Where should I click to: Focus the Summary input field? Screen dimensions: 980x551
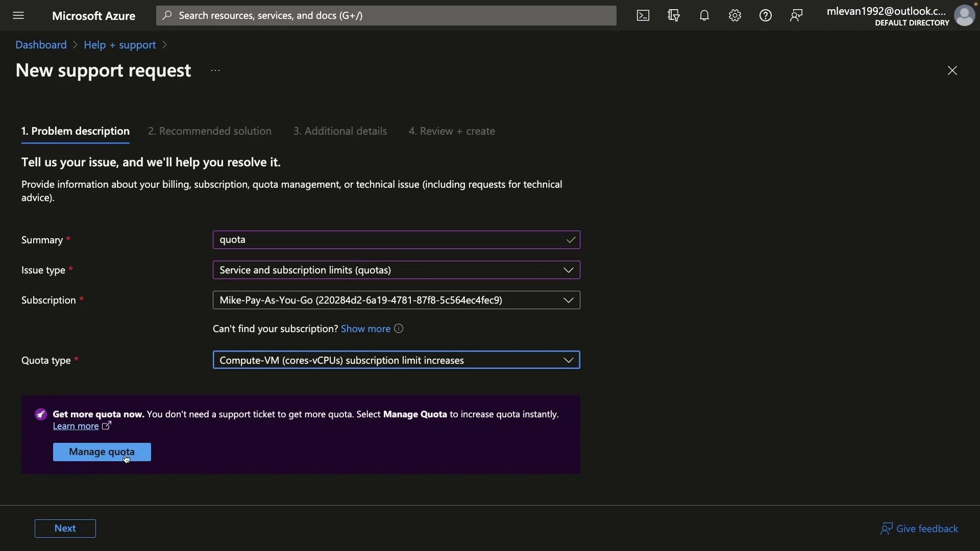pos(397,240)
